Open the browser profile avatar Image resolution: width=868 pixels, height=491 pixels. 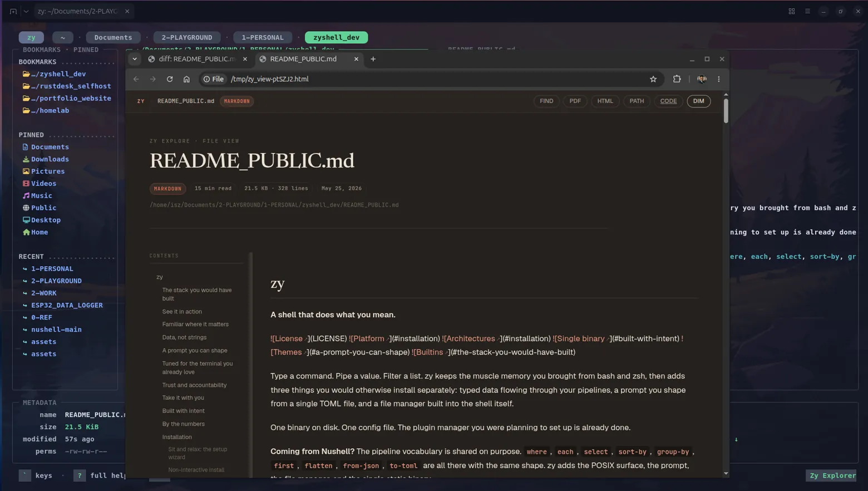(x=702, y=79)
